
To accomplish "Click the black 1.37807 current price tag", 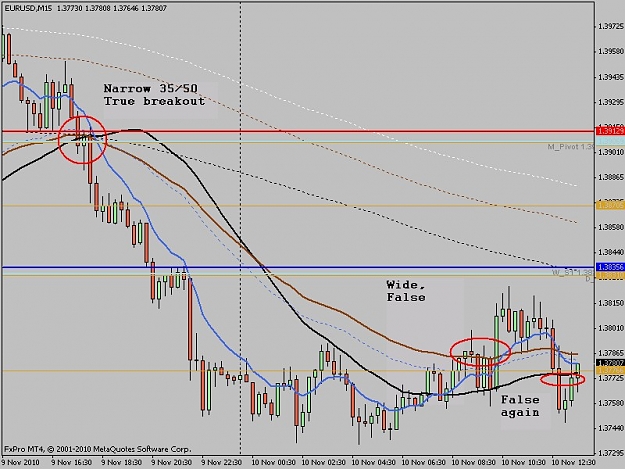I will (x=610, y=363).
